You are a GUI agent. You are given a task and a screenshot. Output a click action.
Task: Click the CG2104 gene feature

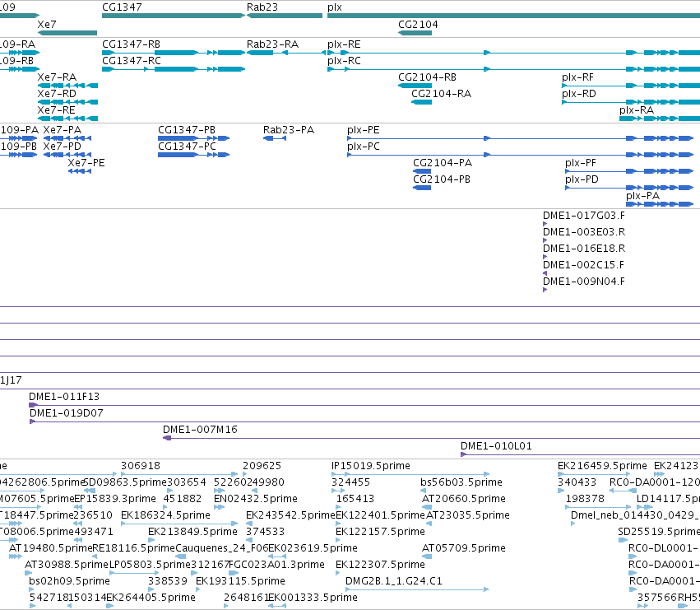pyautogui.click(x=415, y=33)
